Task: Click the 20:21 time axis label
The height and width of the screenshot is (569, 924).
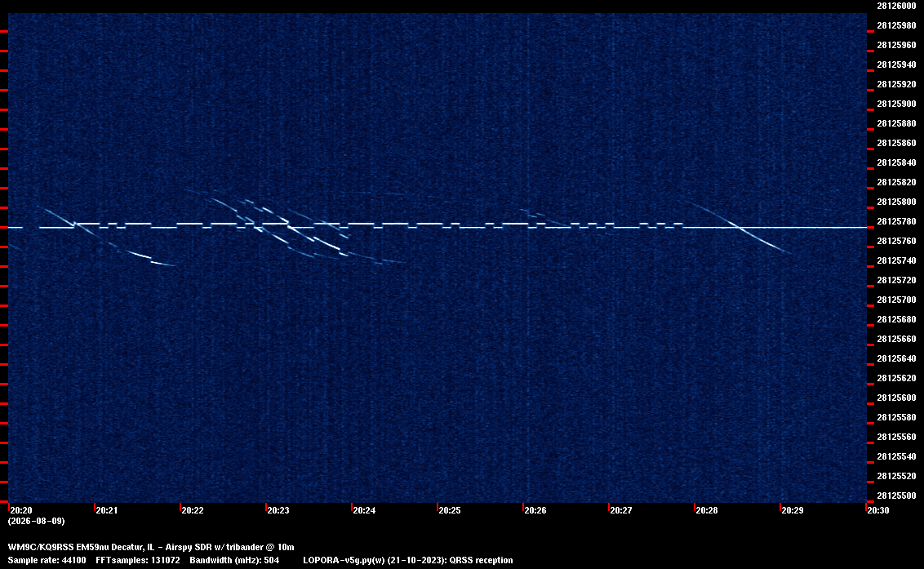Action: [x=107, y=510]
